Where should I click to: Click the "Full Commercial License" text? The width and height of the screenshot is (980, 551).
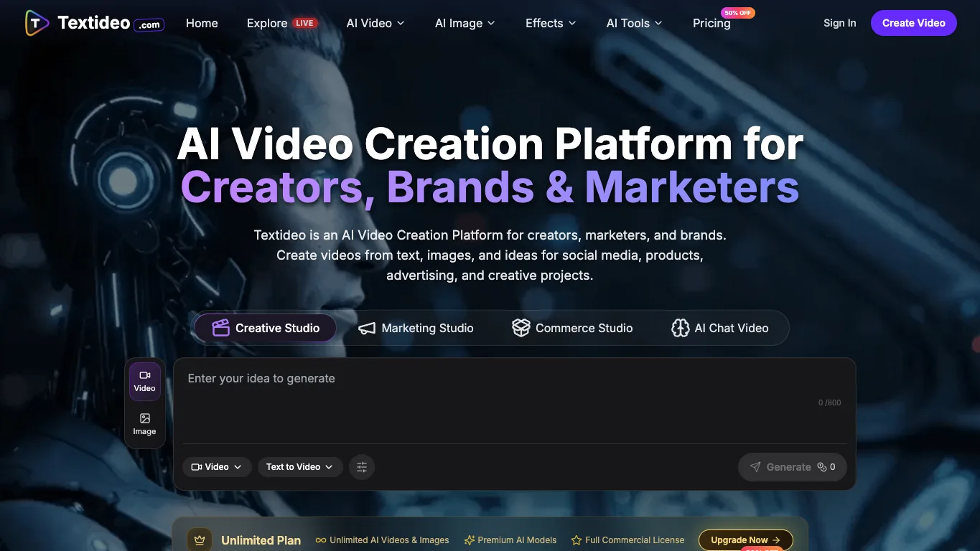pos(635,540)
